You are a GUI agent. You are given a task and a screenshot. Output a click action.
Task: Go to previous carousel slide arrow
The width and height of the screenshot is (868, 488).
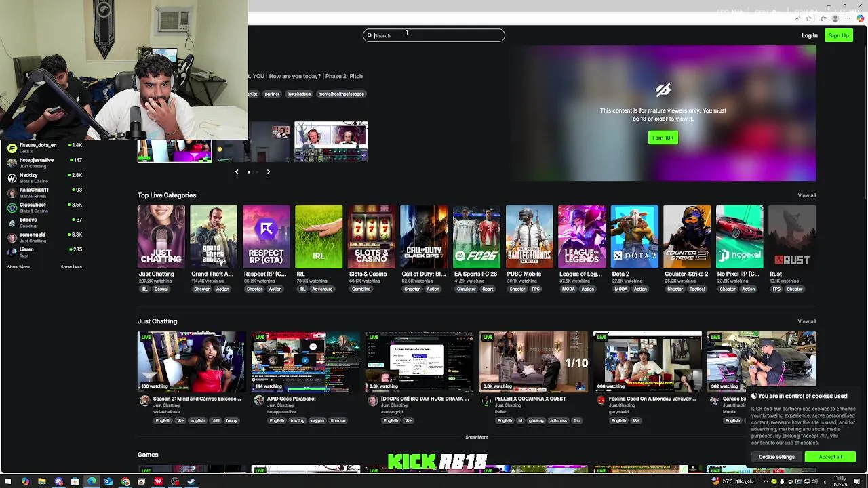237,172
